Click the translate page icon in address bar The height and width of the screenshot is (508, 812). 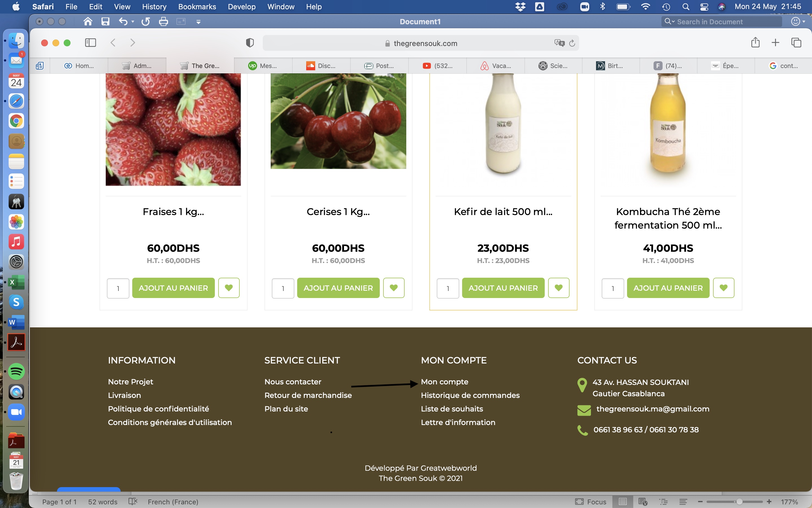(559, 43)
